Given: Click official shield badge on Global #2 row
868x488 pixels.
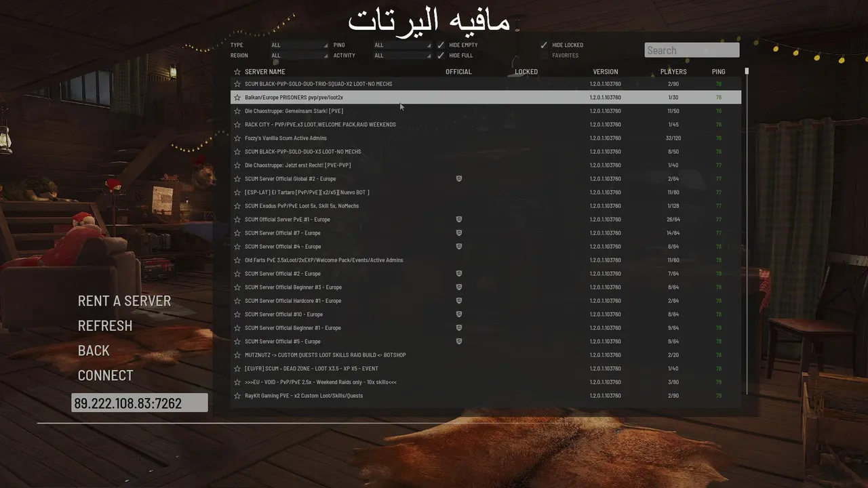Looking at the screenshot, I should [x=459, y=179].
